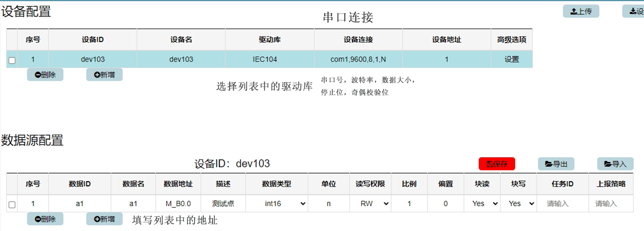Delete data source row with the bottom 删除 button
Screen dimensions: 644x231
tap(45, 219)
